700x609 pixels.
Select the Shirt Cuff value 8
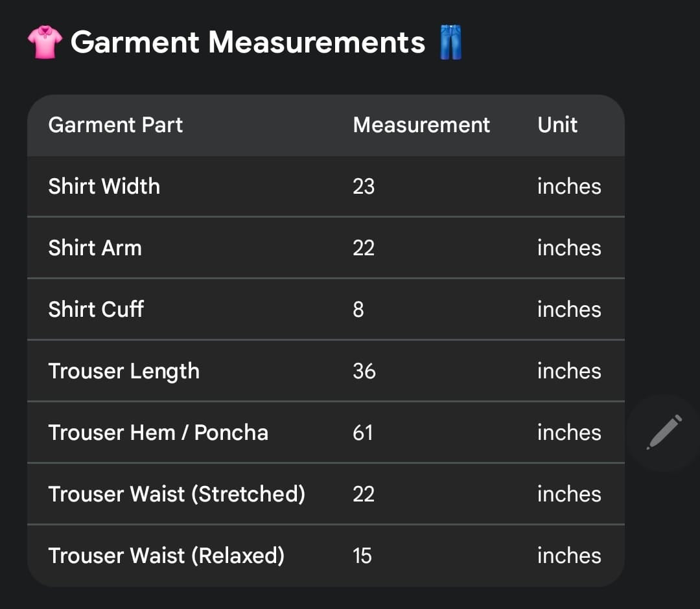click(x=358, y=310)
